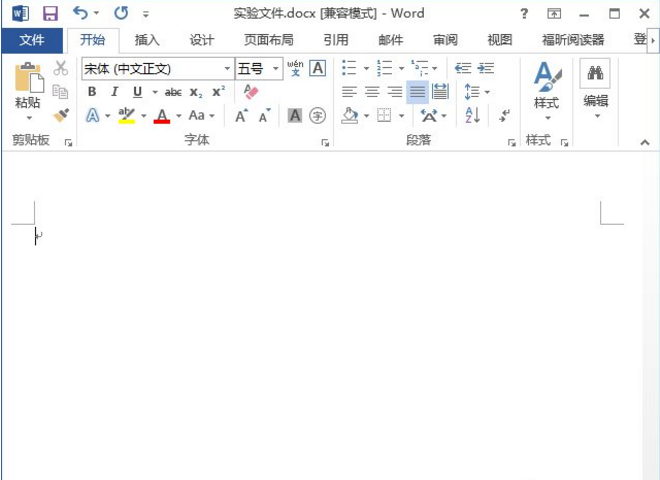Image resolution: width=660 pixels, height=480 pixels.
Task: Toggle superscript formatting
Action: (218, 91)
